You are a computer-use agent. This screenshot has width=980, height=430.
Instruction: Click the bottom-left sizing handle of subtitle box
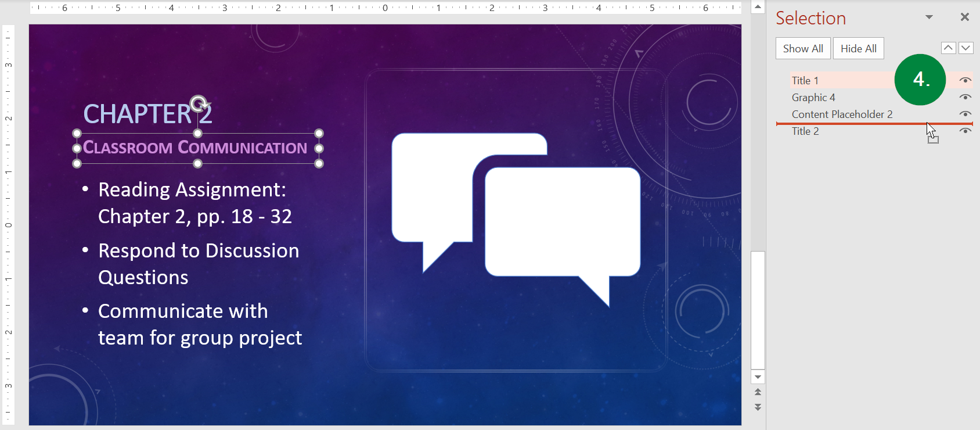click(x=77, y=164)
